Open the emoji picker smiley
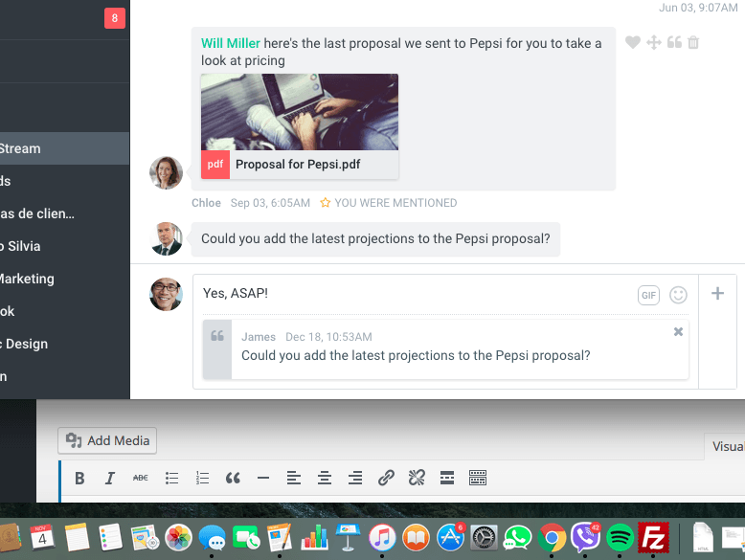The width and height of the screenshot is (745, 560). (679, 295)
